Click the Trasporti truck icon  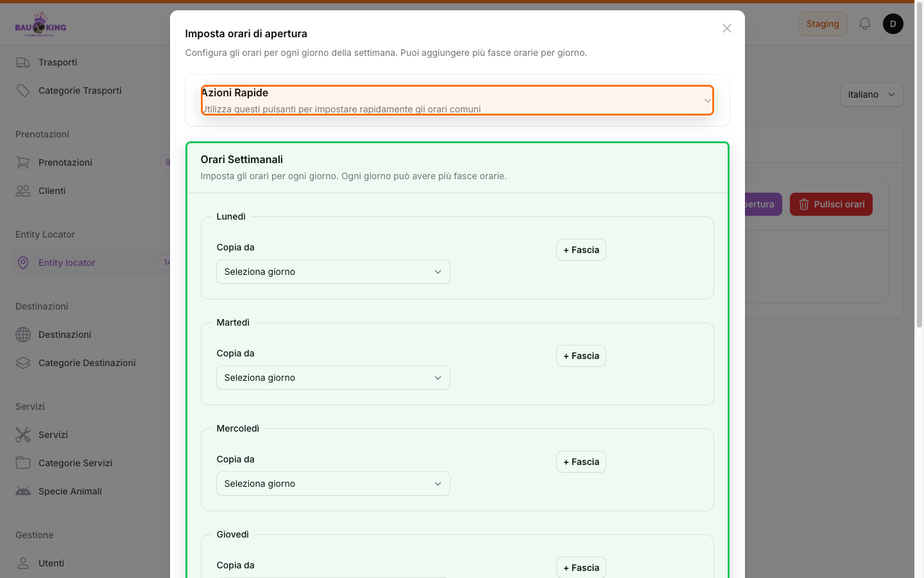coord(23,62)
